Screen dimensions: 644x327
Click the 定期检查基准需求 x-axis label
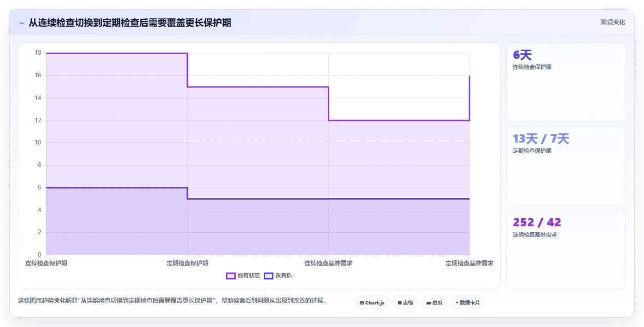point(470,264)
